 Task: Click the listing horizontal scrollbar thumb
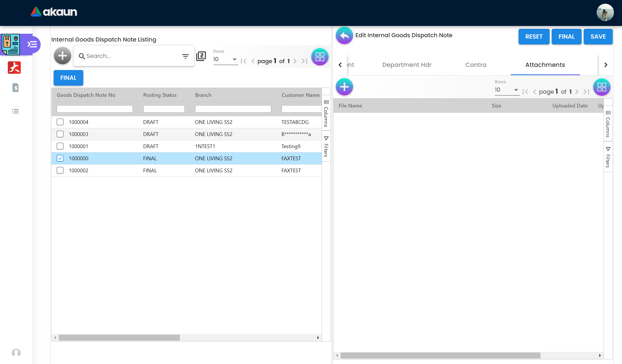[119, 337]
